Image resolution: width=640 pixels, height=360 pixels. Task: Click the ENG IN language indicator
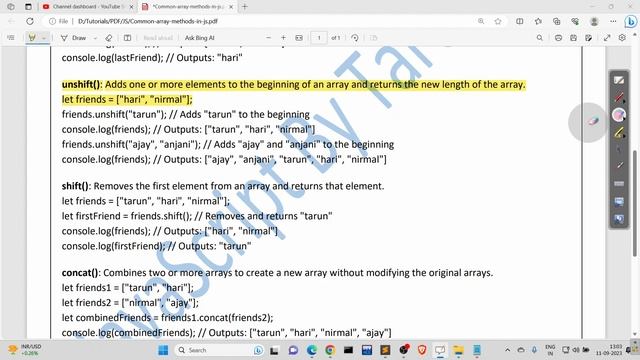tap(550, 350)
